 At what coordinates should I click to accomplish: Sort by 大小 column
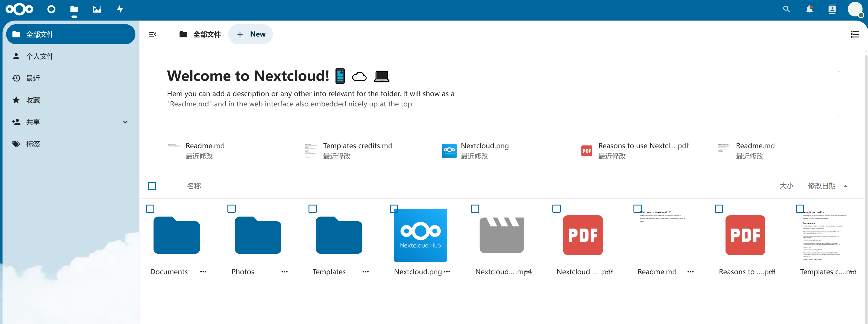[x=786, y=186]
